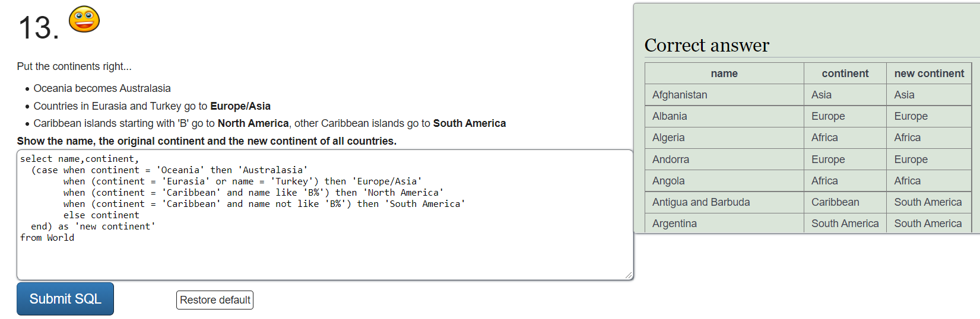Click the Andorra name cell
The width and height of the screenshot is (980, 319).
click(724, 159)
